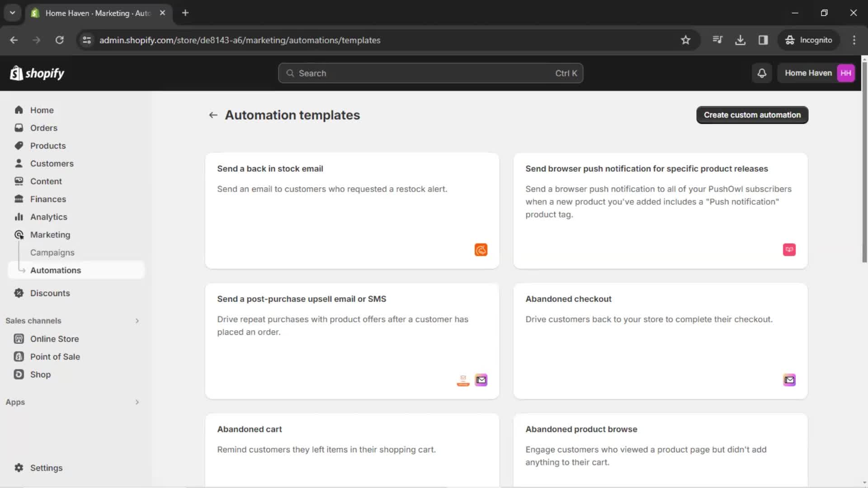Click the PushOwl push notification icon

[x=789, y=250]
